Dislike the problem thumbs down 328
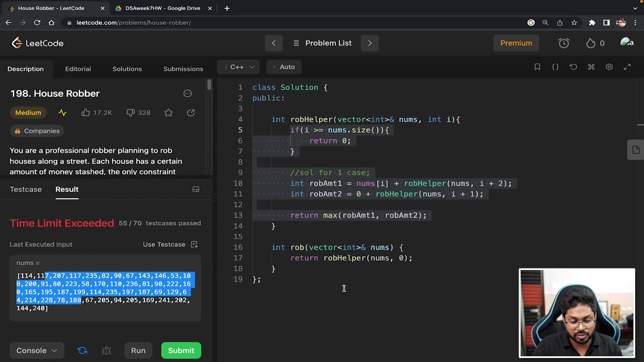Image resolution: width=644 pixels, height=362 pixels. (x=138, y=113)
